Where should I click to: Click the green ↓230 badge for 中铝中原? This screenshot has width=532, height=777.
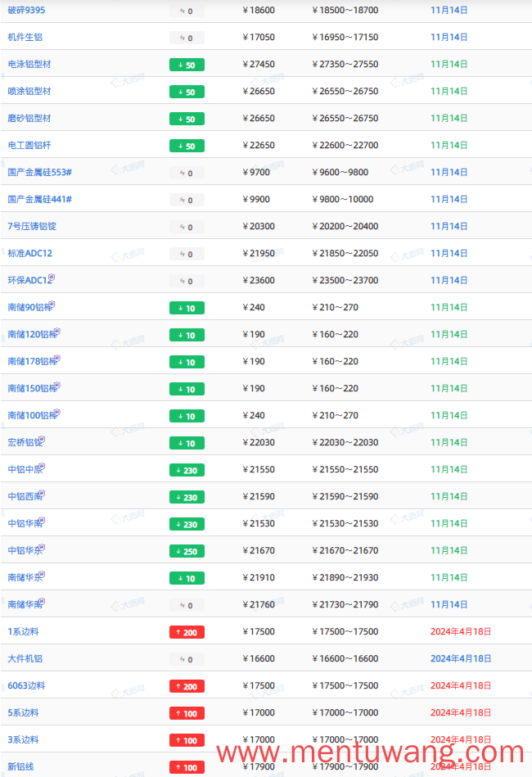click(x=187, y=470)
